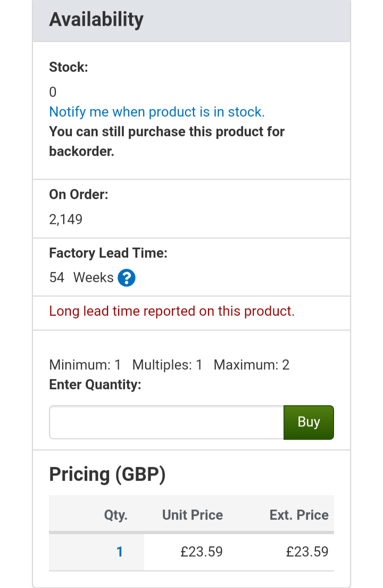This screenshot has width=383, height=588.
Task: Click the Maximum: 2 text
Action: (251, 365)
